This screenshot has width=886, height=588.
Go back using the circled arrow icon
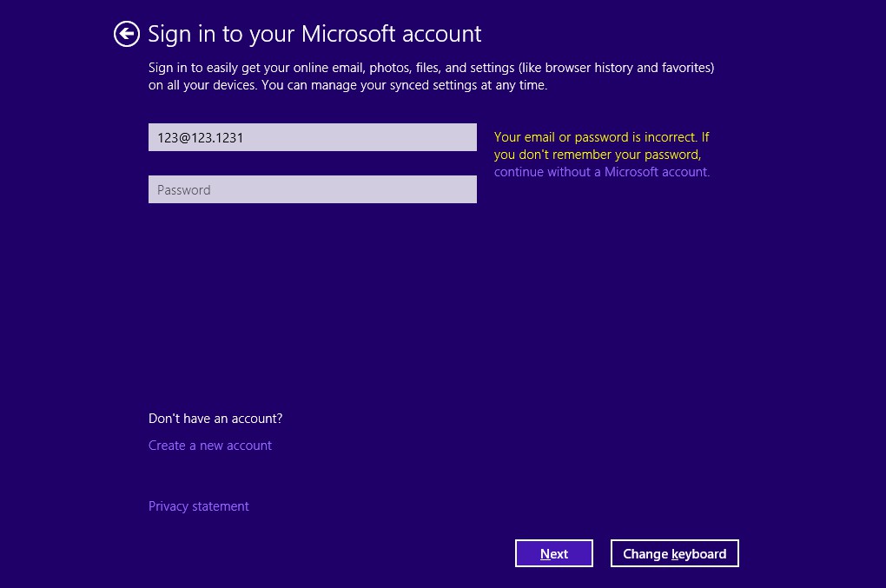pyautogui.click(x=127, y=34)
